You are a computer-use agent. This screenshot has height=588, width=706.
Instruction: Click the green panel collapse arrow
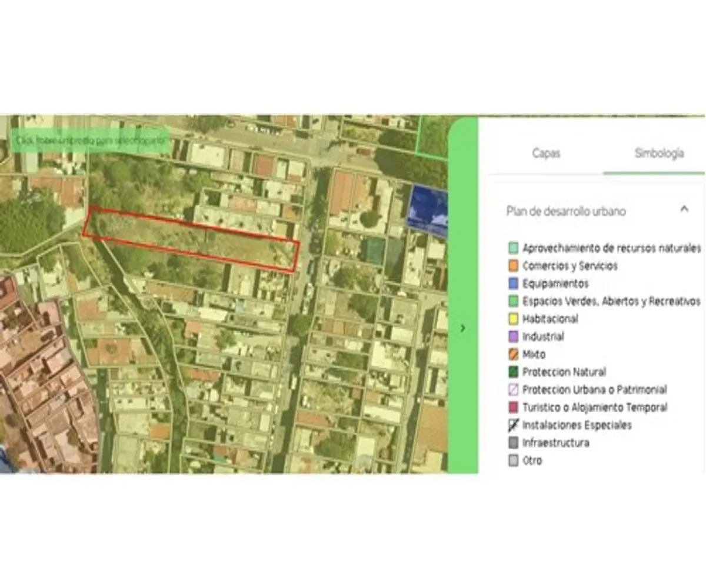coord(462,329)
